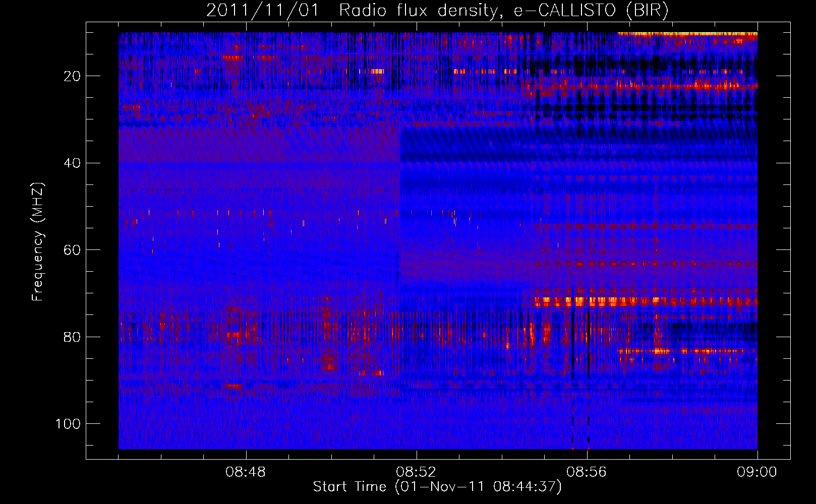Click the frequency tick label "60"
816x504 pixels.
pyautogui.click(x=73, y=250)
